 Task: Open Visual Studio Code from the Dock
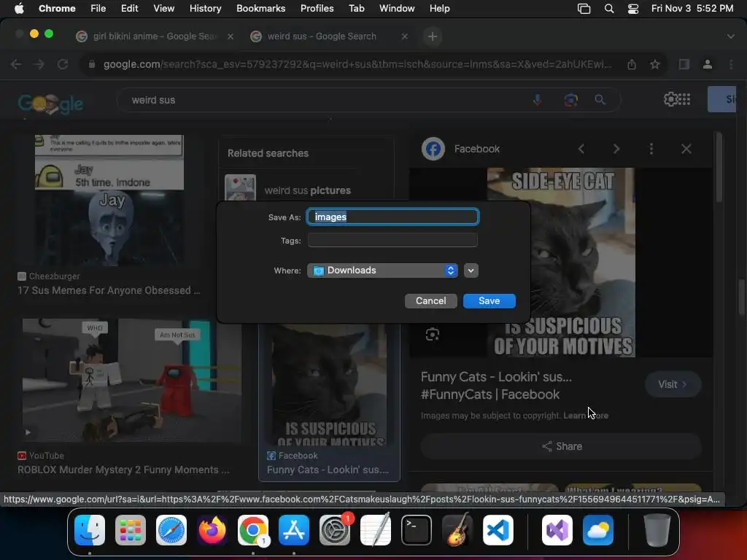click(498, 530)
